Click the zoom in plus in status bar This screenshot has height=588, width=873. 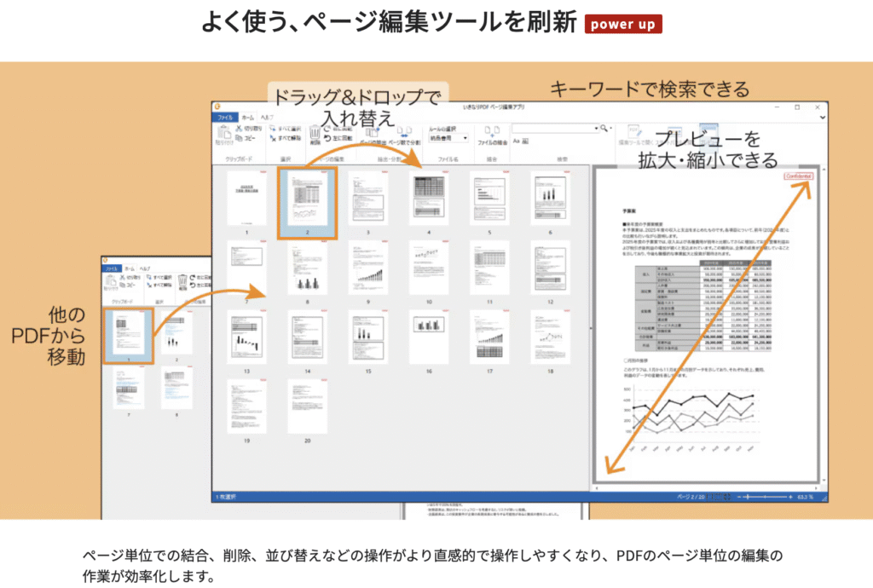point(790,497)
